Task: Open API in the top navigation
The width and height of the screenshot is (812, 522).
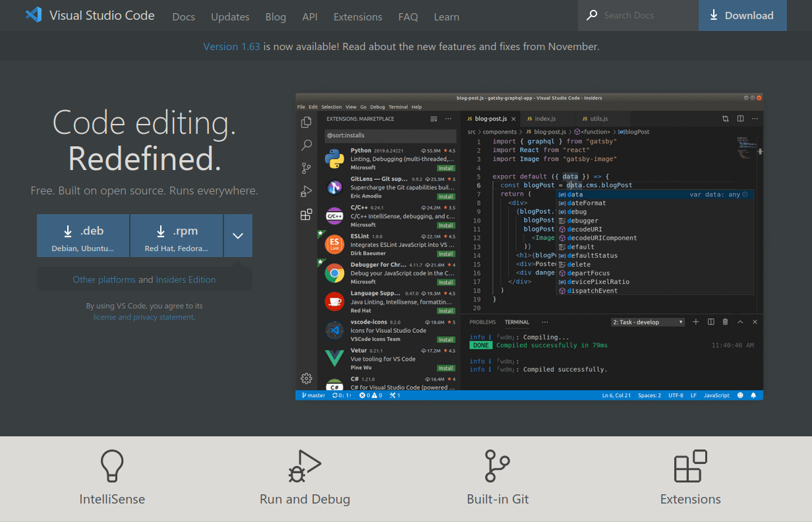Action: tap(310, 16)
